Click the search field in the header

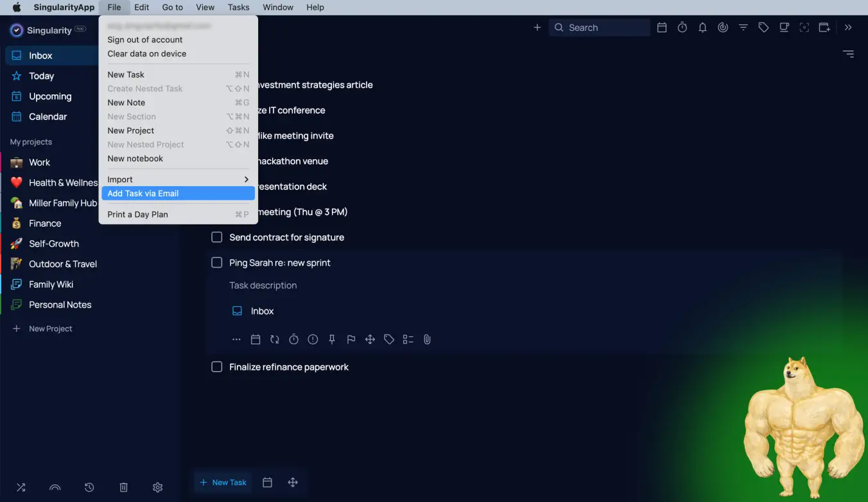point(599,28)
